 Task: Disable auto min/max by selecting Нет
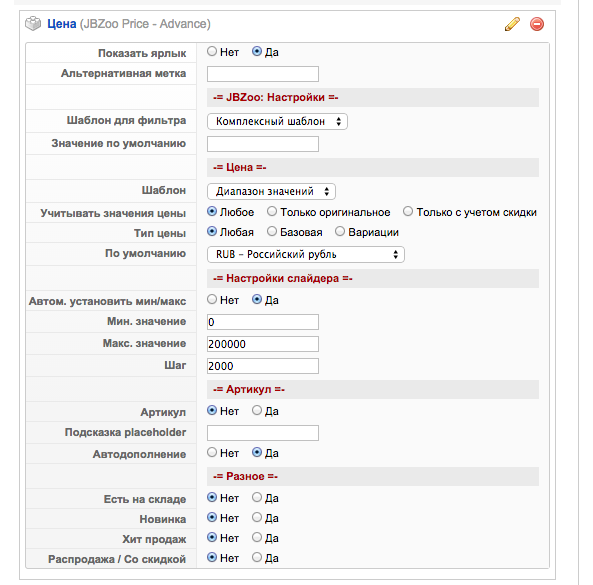point(212,299)
